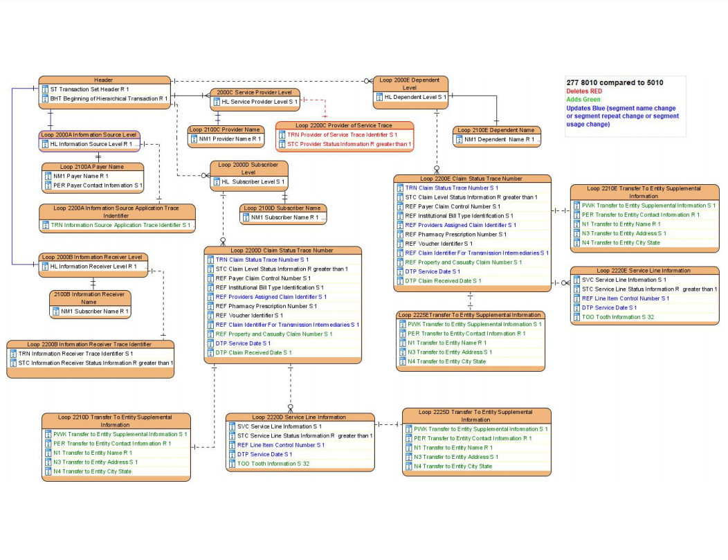Select PER Transfer to Entity Contact Information in Loop 2210E
Screen dimensions: 728x560
tap(640, 215)
